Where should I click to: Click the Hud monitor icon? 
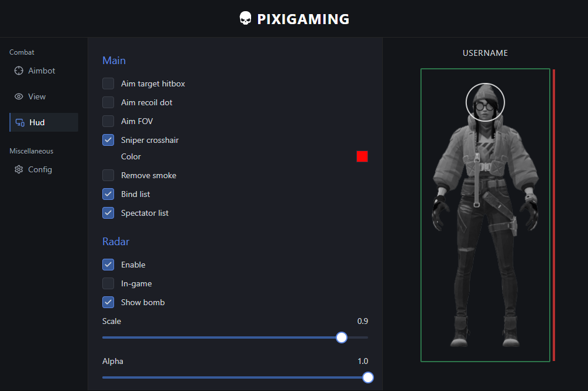coord(20,122)
